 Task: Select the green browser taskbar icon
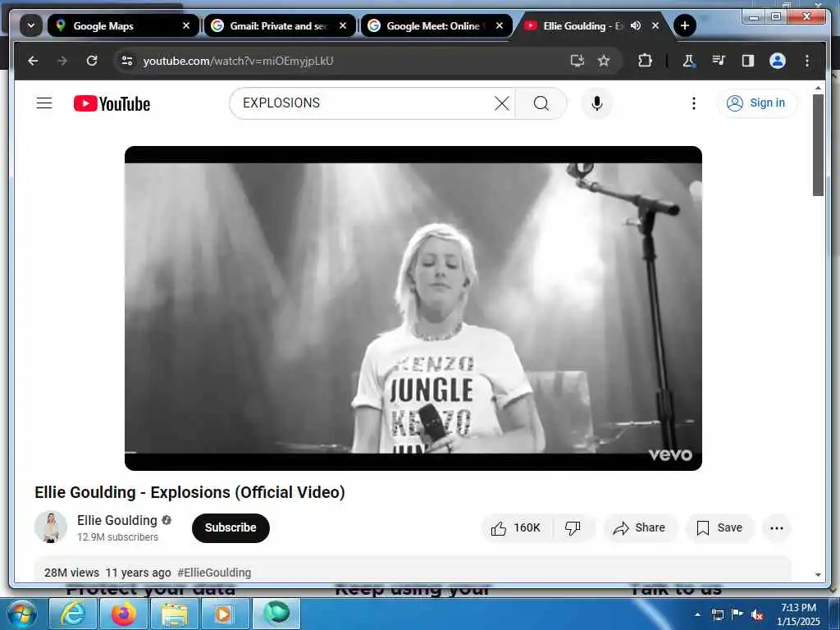[x=276, y=614]
